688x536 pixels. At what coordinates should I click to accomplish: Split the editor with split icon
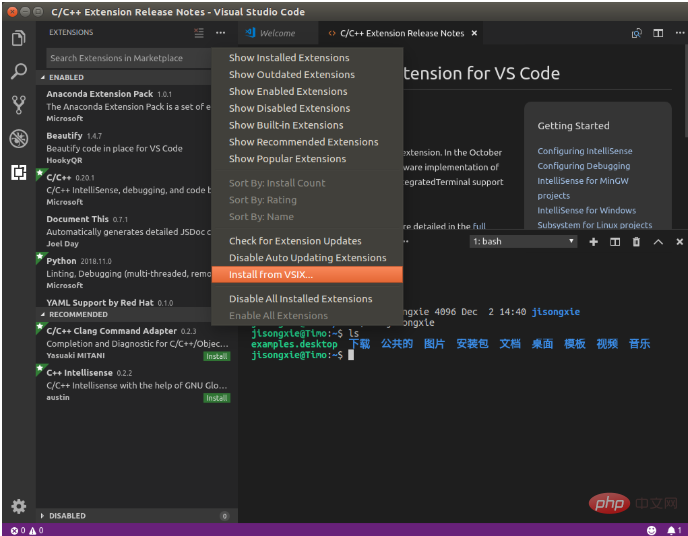coord(658,33)
